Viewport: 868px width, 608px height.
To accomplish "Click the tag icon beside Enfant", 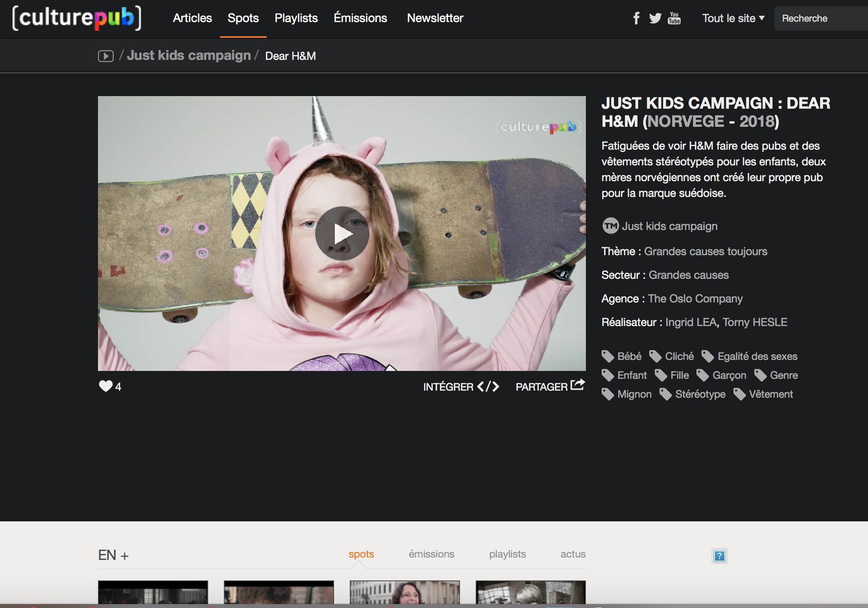I will 608,375.
